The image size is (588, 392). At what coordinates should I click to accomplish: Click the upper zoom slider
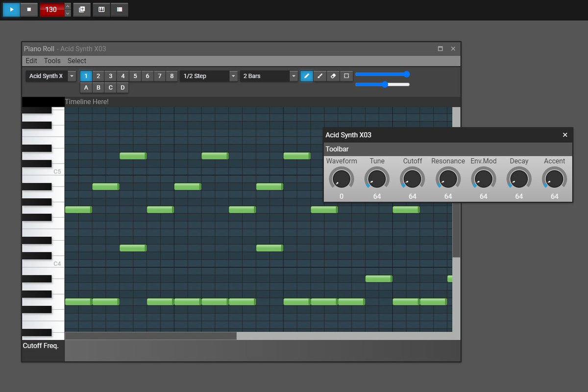tap(383, 74)
